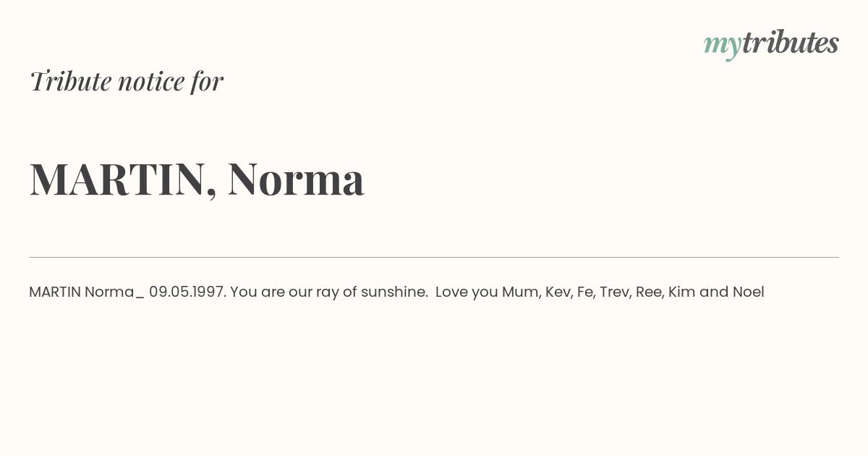Viewport: 868px width, 456px height.
Task: Click the 'tributes' word in the logo
Action: point(790,43)
